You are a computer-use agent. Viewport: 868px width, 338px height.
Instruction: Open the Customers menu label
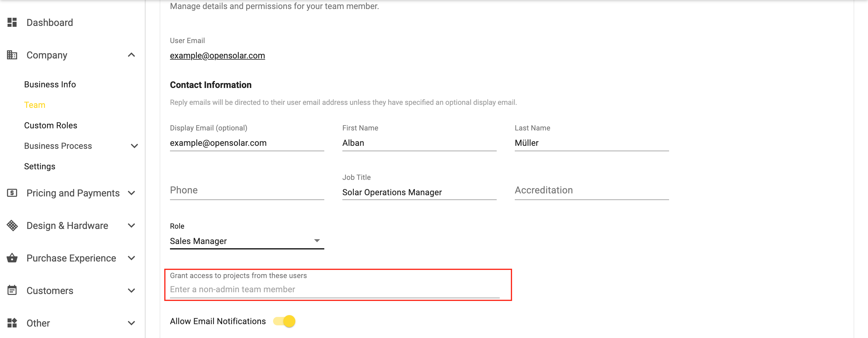(x=50, y=290)
